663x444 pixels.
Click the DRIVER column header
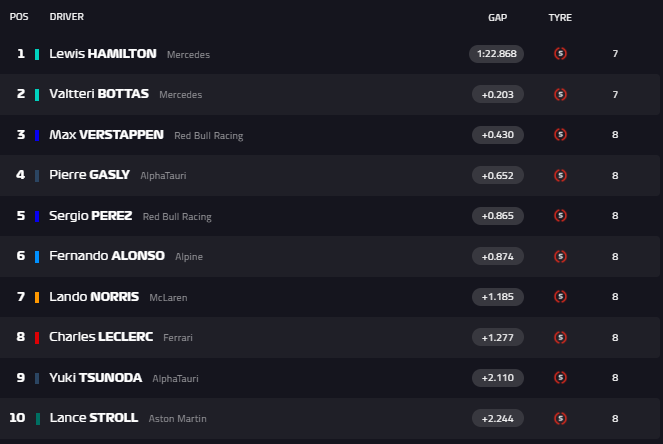[x=67, y=17]
